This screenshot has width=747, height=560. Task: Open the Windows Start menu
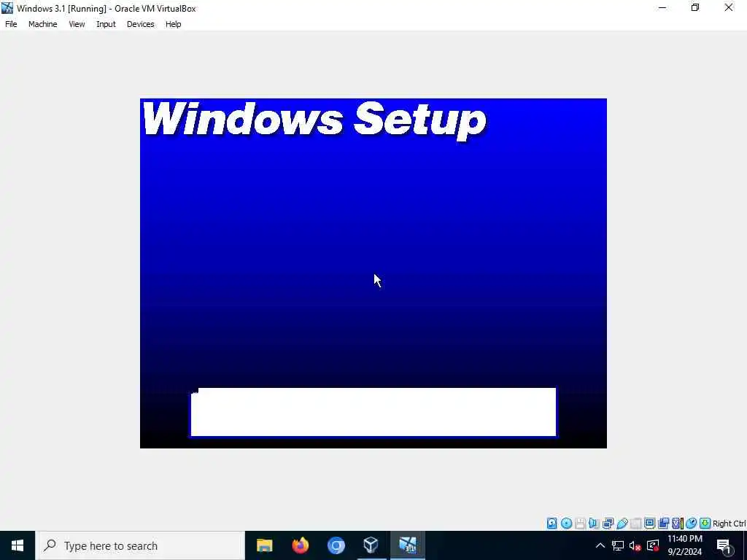pyautogui.click(x=18, y=545)
